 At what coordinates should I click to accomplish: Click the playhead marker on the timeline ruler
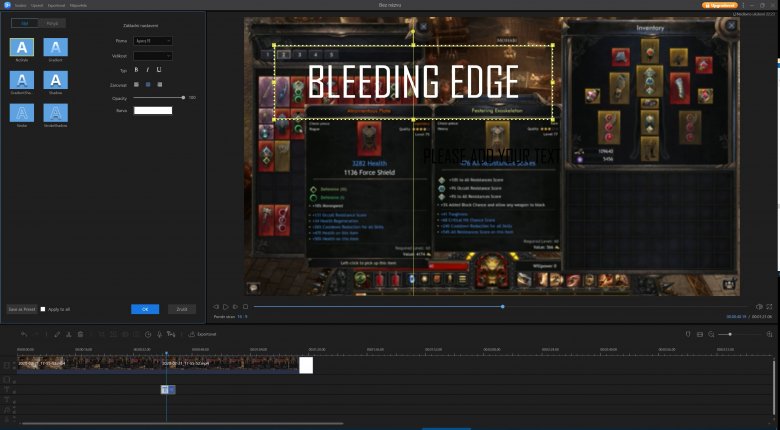(x=166, y=353)
